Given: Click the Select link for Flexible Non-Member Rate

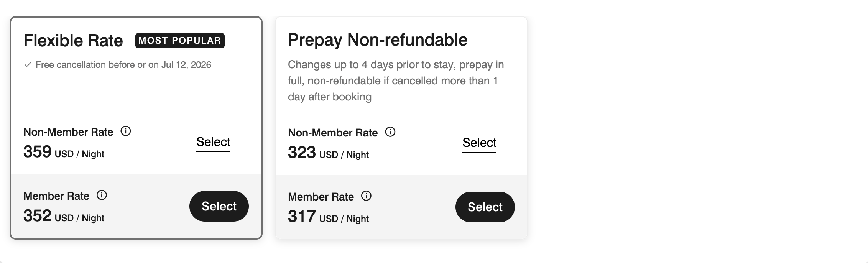Looking at the screenshot, I should tap(214, 142).
